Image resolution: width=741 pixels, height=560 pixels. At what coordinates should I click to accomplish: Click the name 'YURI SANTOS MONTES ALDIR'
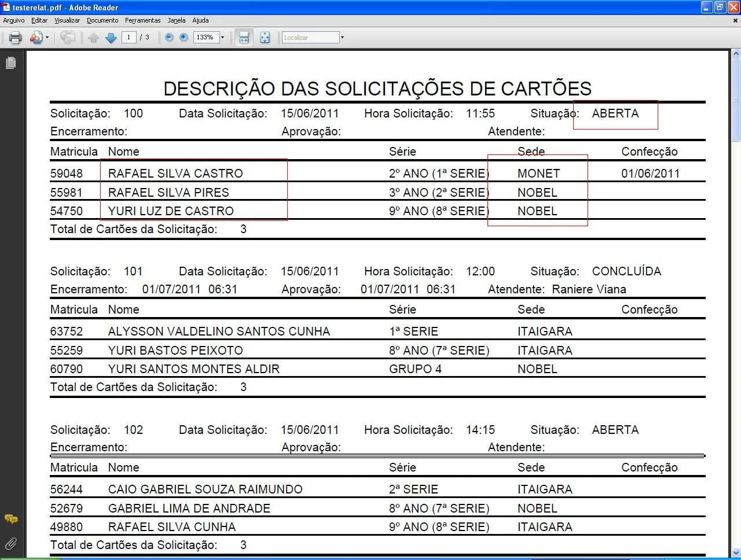pyautogui.click(x=194, y=369)
